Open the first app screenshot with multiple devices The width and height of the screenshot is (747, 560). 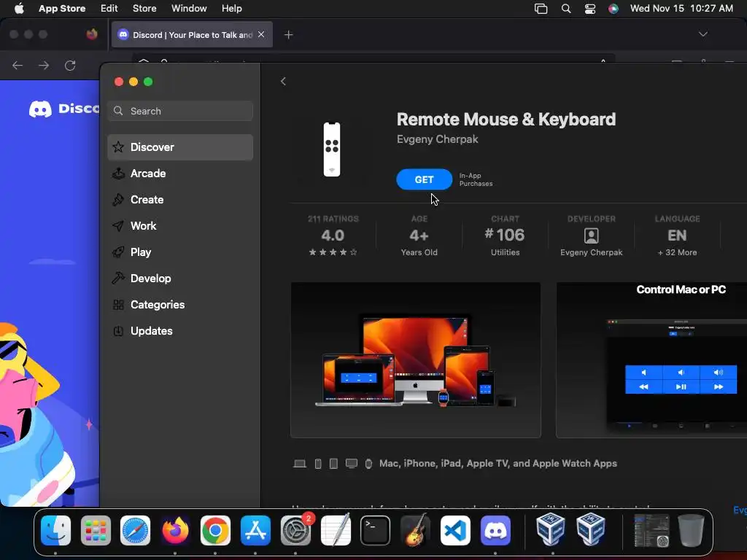point(415,360)
